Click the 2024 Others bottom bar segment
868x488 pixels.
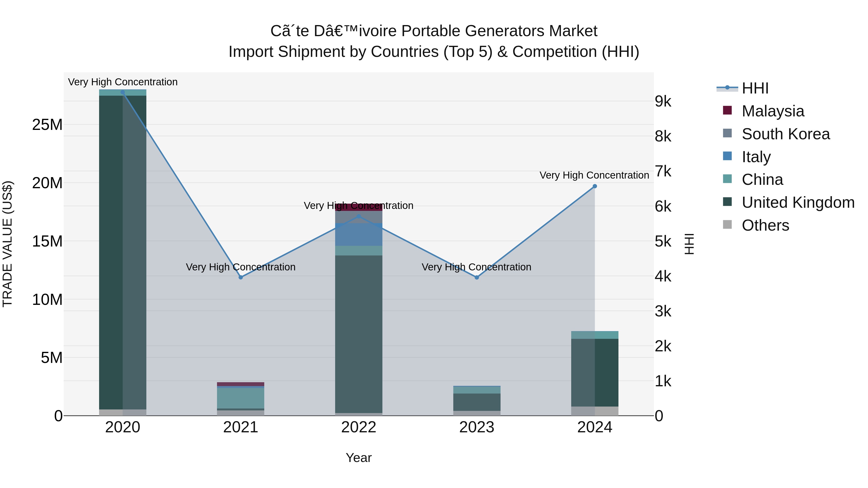click(x=595, y=411)
